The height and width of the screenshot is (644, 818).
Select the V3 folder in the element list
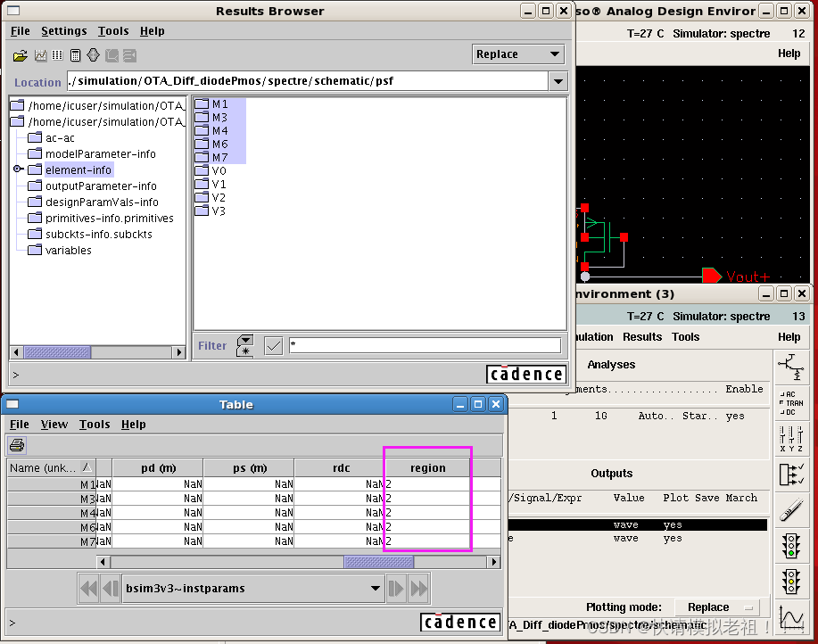click(211, 211)
